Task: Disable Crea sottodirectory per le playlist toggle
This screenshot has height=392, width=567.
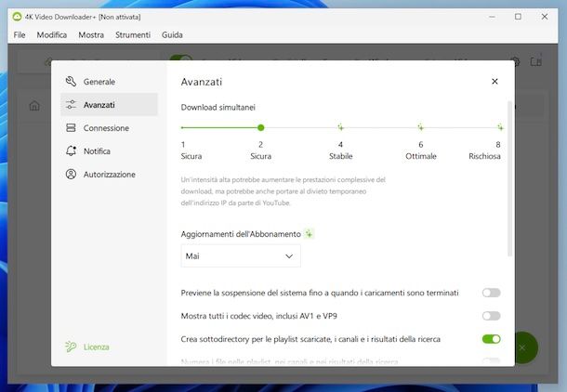Action: click(491, 339)
